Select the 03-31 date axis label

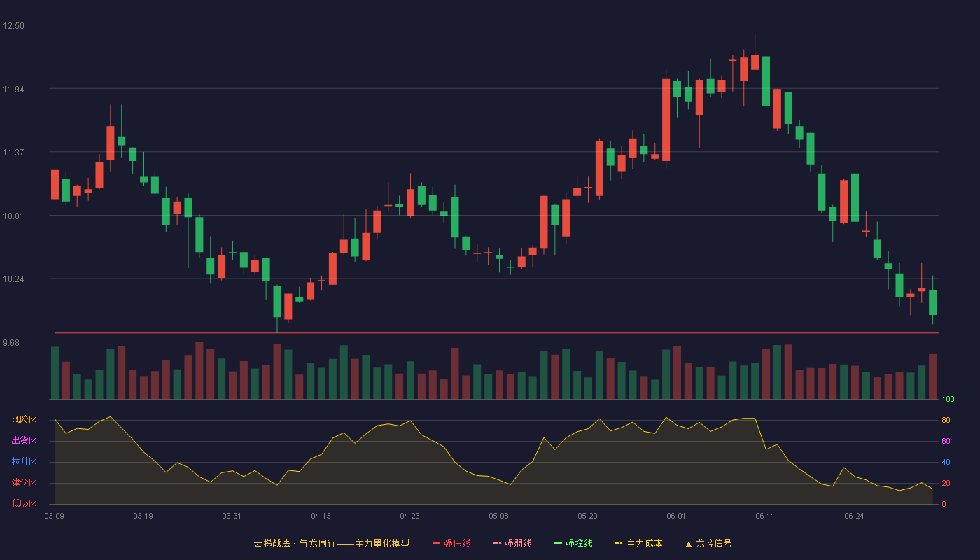click(232, 516)
